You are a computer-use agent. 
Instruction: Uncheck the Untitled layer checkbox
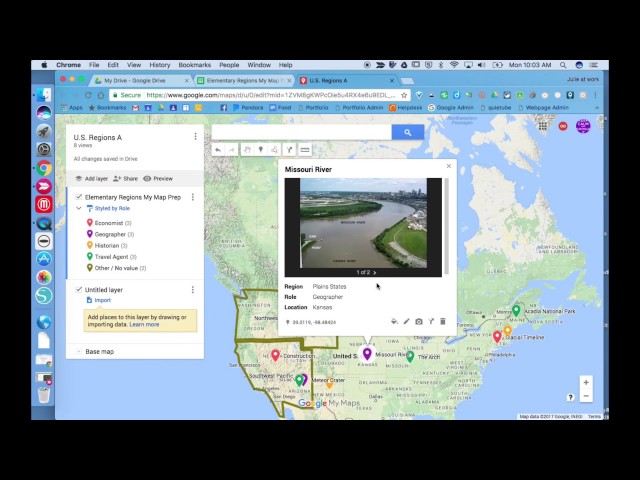pos(79,289)
